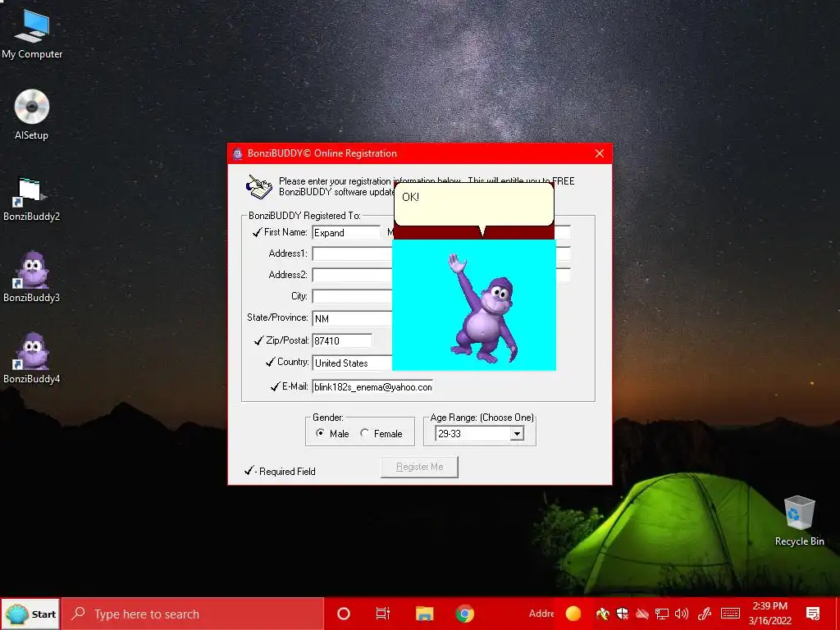Click the BonziBUDDY title bar icon
Viewport: 840px width, 630px height.
tap(237, 153)
